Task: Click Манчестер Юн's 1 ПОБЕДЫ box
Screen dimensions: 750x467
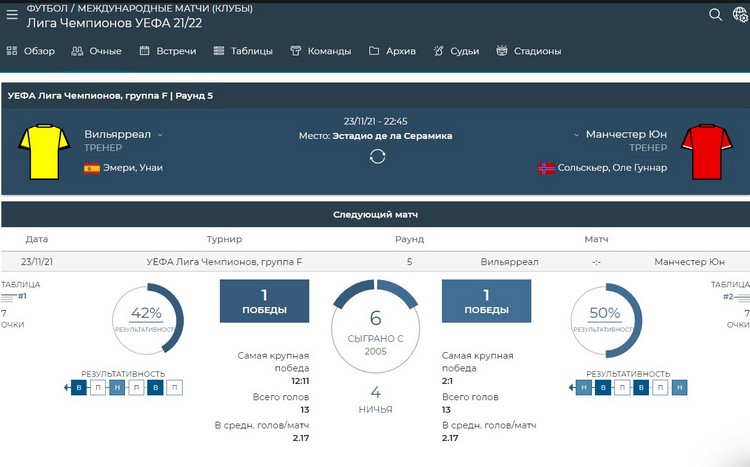Action: pyautogui.click(x=486, y=301)
